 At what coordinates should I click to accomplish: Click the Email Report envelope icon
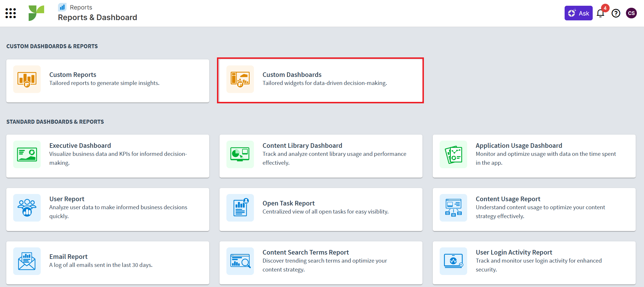tap(27, 261)
